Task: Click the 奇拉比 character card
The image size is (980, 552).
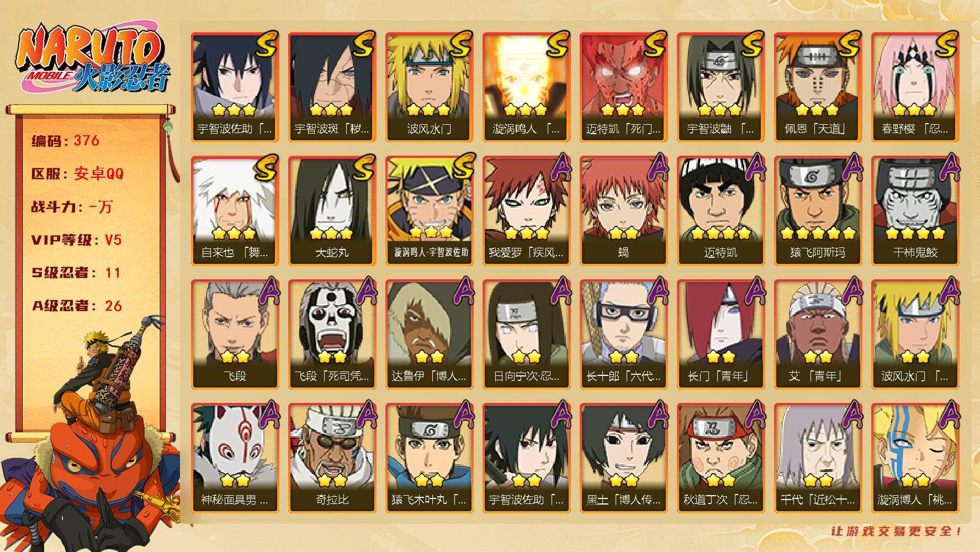Action: (x=331, y=458)
